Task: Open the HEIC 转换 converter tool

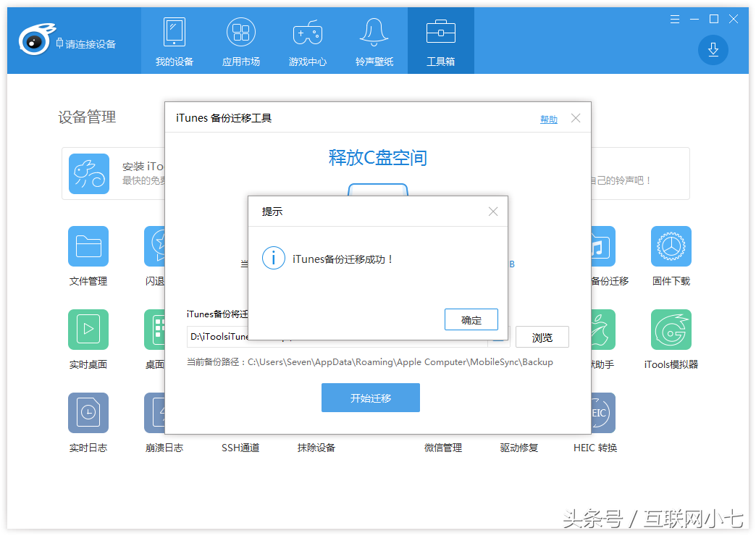Action: pyautogui.click(x=595, y=414)
